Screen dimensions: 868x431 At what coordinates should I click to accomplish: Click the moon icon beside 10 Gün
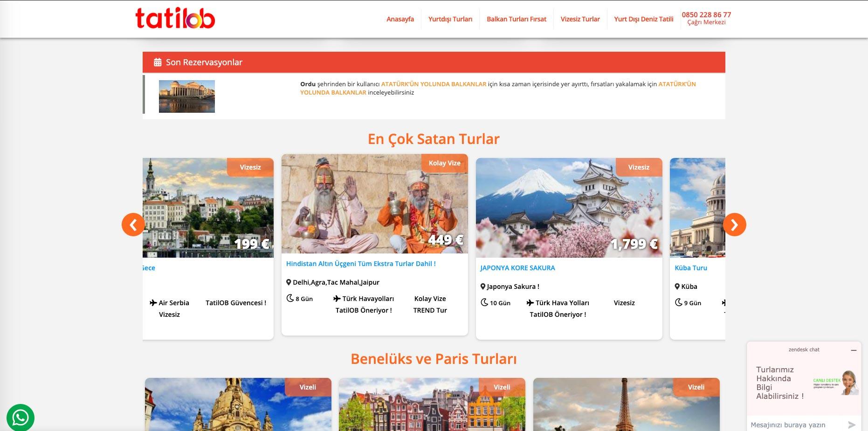click(x=484, y=302)
